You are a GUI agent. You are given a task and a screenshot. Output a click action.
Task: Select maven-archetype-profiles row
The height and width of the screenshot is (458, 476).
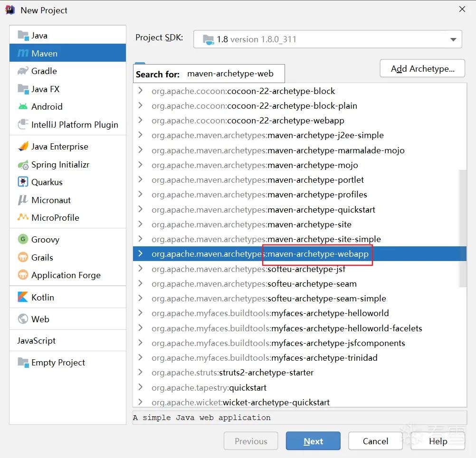click(299, 195)
